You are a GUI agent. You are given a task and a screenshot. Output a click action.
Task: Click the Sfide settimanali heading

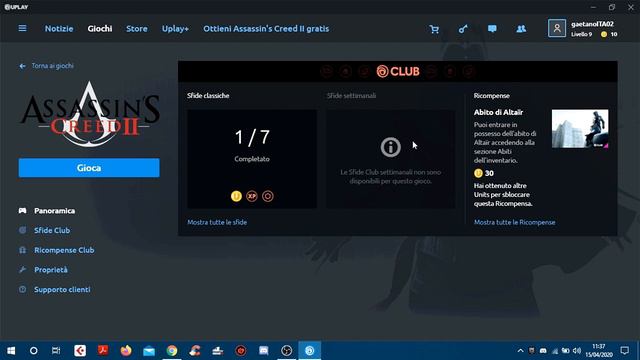pyautogui.click(x=351, y=96)
